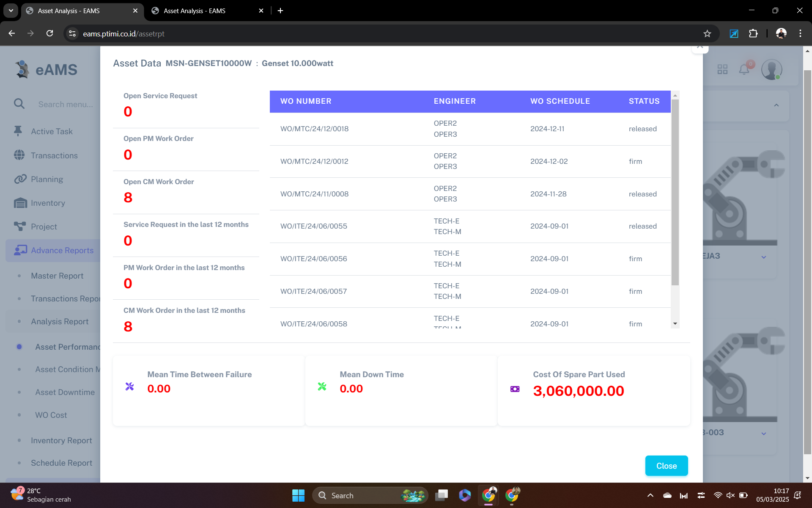The width and height of the screenshot is (812, 508).
Task: Click the Planning link icon
Action: coord(20,179)
